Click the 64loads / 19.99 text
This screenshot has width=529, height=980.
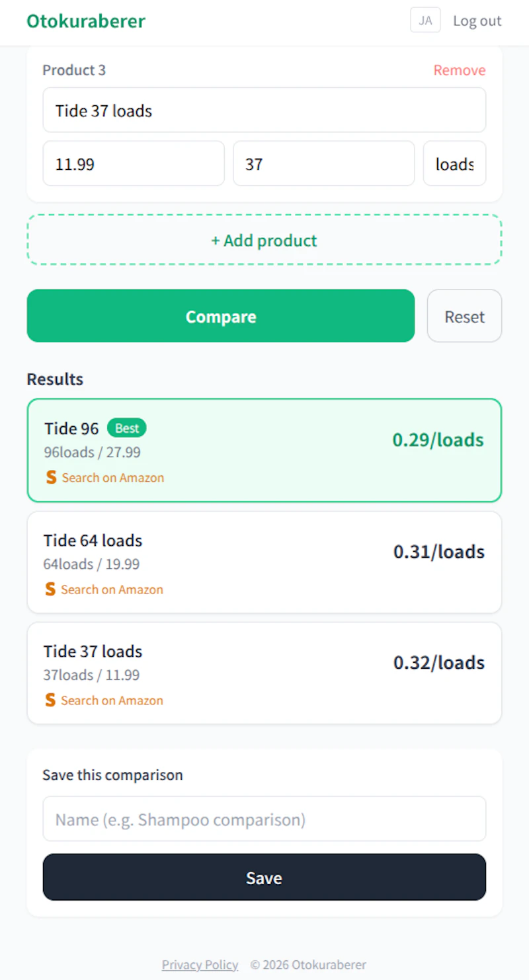(92, 564)
